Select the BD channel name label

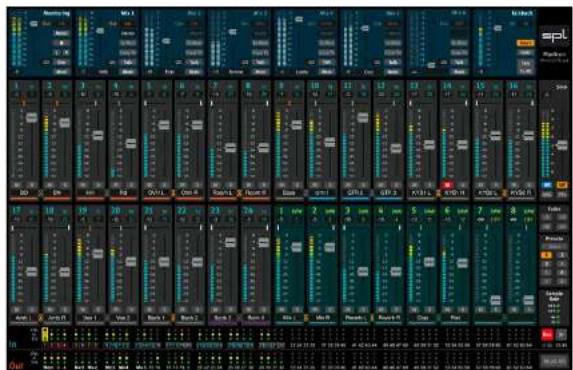(x=24, y=193)
